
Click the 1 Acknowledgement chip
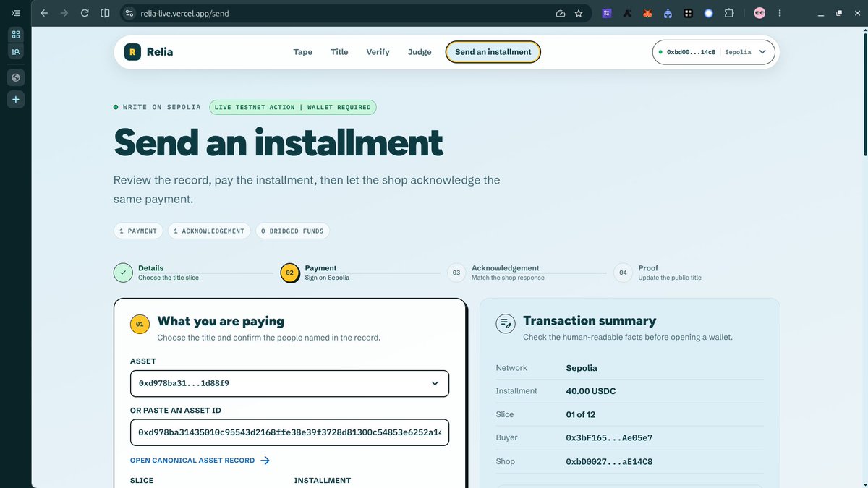click(209, 231)
